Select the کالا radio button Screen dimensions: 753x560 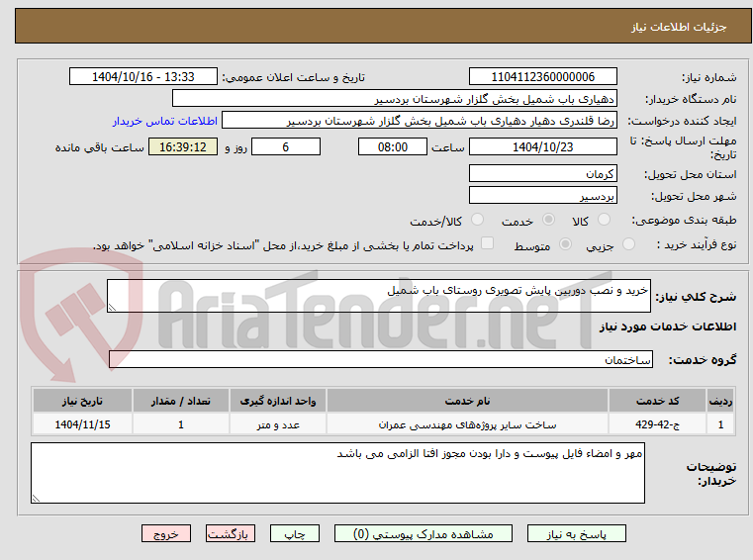(x=604, y=220)
